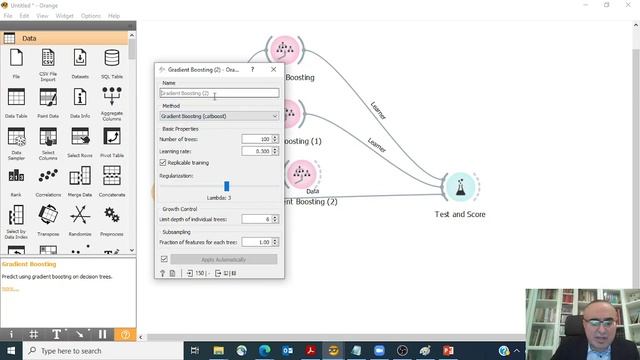Viewport: 640px width, 360px height.
Task: Click the workflow info 'i' toolbar icon
Action: 11,335
